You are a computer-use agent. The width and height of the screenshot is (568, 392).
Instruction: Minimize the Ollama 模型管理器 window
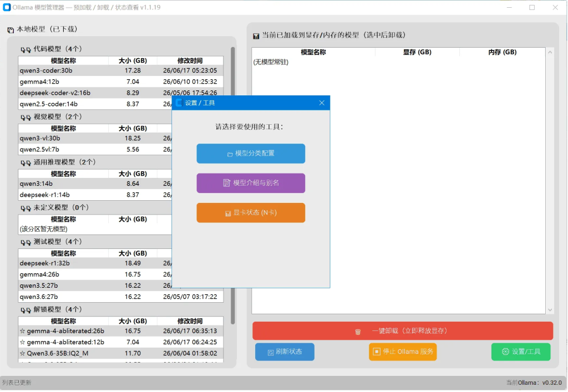click(509, 7)
